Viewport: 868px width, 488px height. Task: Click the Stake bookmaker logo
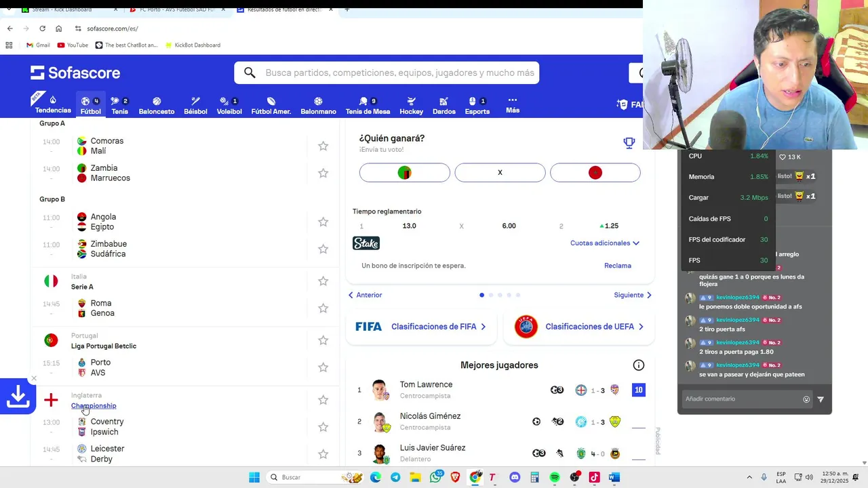366,243
